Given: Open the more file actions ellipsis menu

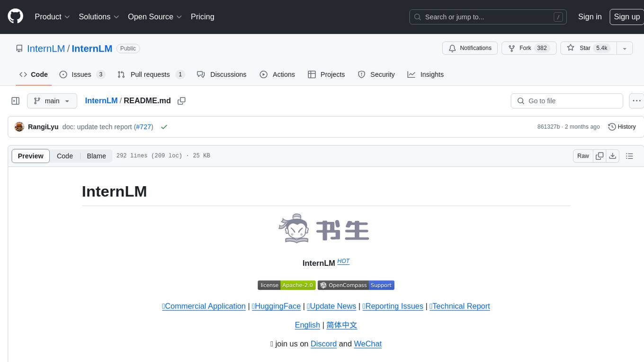Looking at the screenshot, I should pos(636,101).
